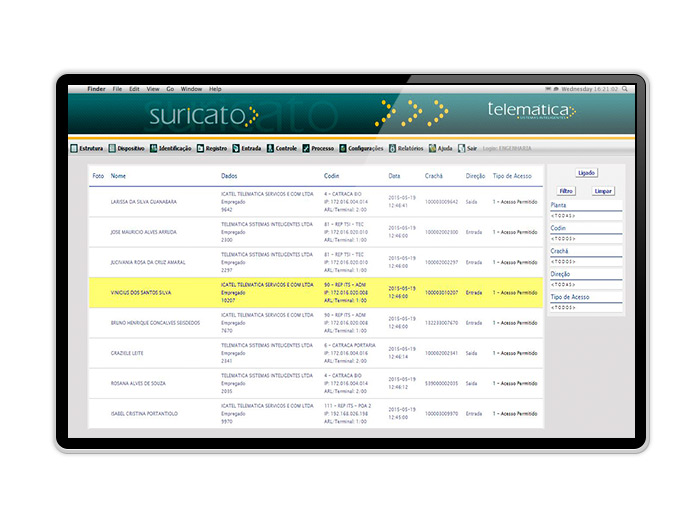Viewport: 694px width, 526px height.
Task: Expand the Planta filter field
Action: coord(586,215)
